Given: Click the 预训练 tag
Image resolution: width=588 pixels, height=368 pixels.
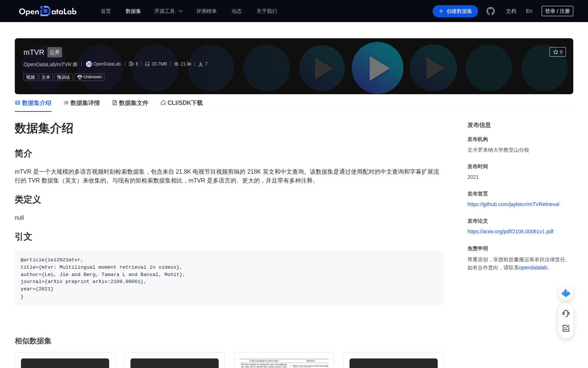Looking at the screenshot, I should pos(64,77).
